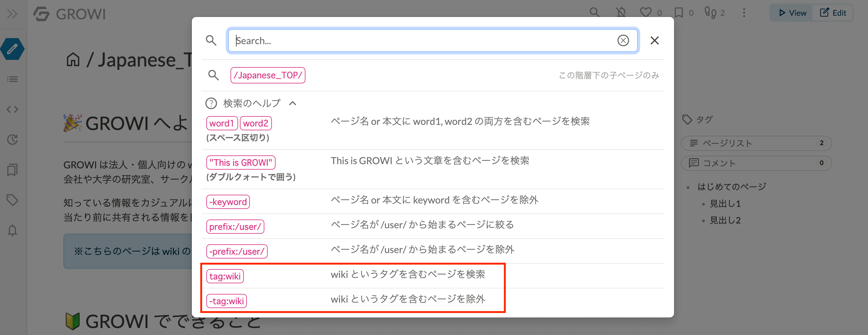Click 'wiki というタグを含むページを除外' description
Image resolution: width=868 pixels, height=335 pixels.
coord(408,299)
